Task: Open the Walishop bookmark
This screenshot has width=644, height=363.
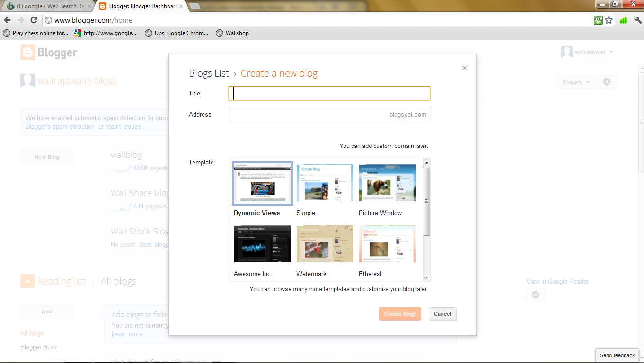Action: tap(232, 33)
